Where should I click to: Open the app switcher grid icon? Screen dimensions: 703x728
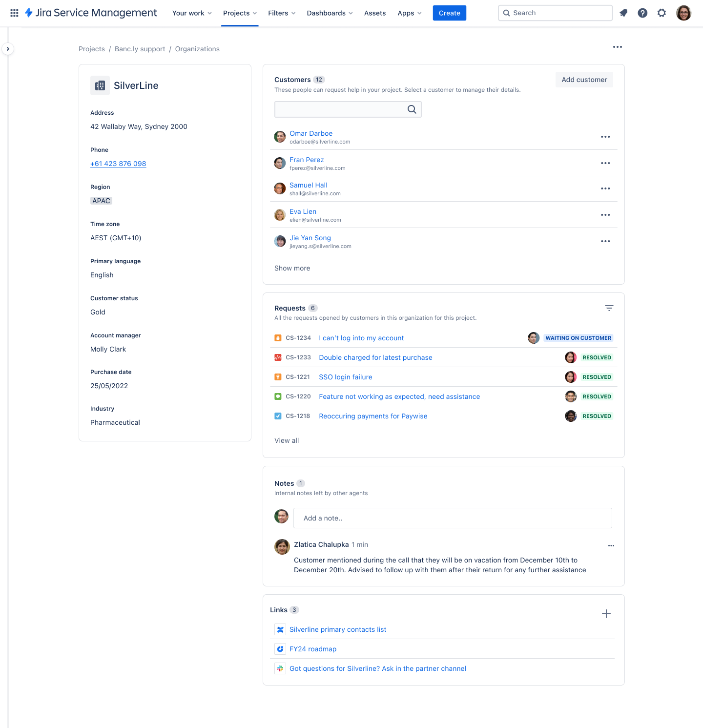click(14, 13)
